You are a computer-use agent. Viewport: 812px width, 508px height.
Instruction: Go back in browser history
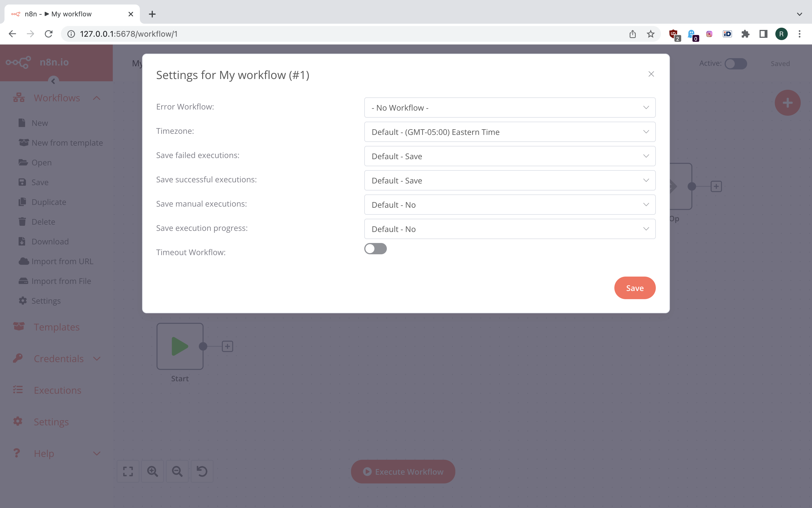pos(12,34)
